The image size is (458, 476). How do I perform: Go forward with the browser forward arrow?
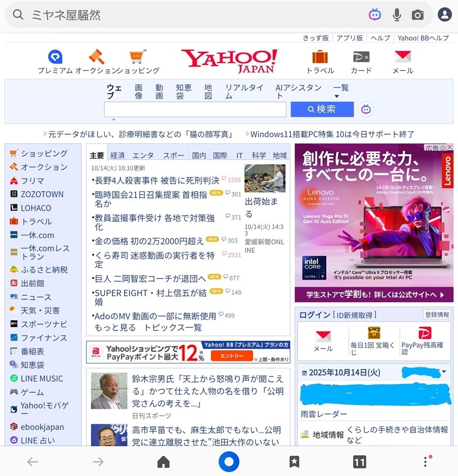click(x=98, y=462)
